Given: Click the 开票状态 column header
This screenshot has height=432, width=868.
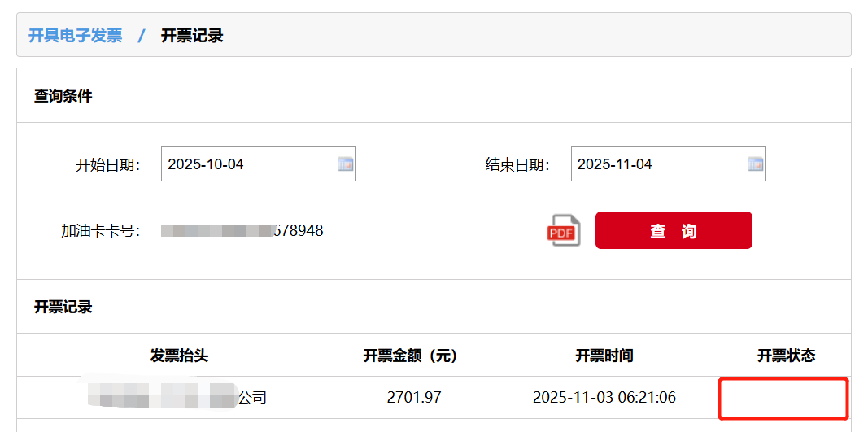Looking at the screenshot, I should click(x=786, y=356).
